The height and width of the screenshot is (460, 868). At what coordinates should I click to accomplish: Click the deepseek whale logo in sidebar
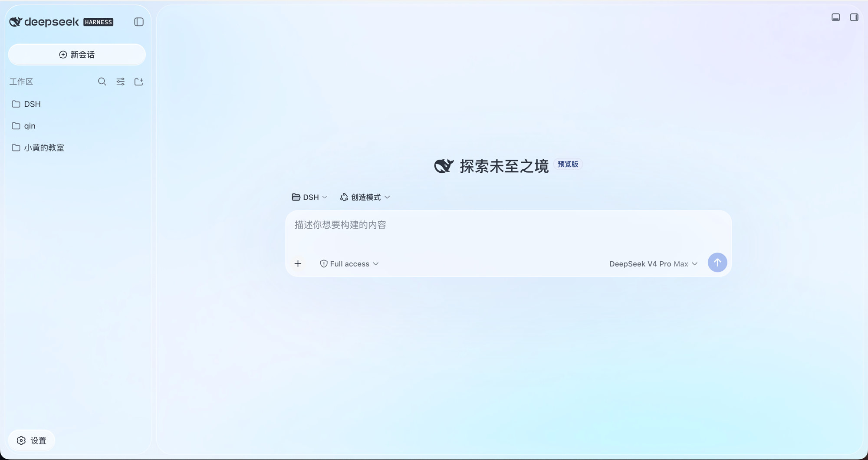coord(16,22)
